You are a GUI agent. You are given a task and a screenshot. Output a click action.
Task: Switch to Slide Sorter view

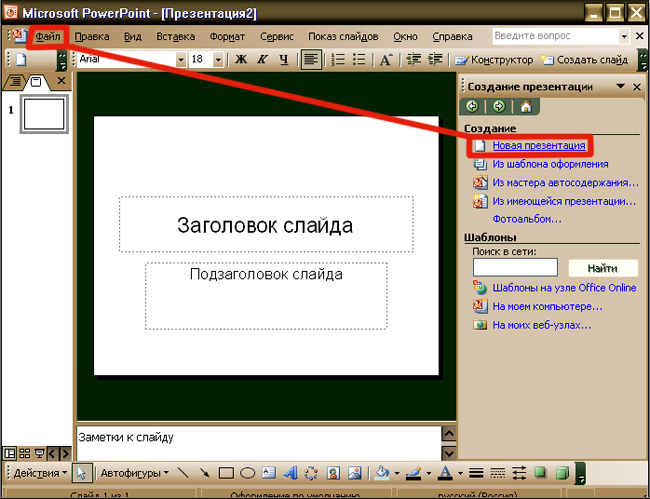coord(24,453)
